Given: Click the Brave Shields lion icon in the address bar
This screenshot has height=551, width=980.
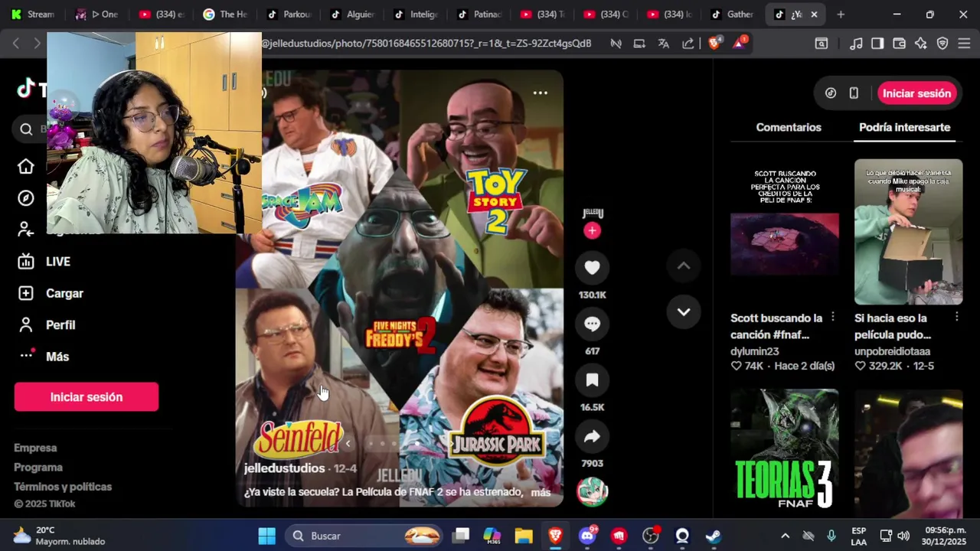Looking at the screenshot, I should click(x=714, y=44).
